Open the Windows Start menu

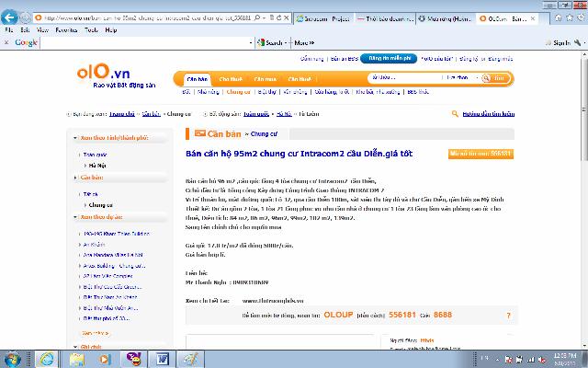13,357
